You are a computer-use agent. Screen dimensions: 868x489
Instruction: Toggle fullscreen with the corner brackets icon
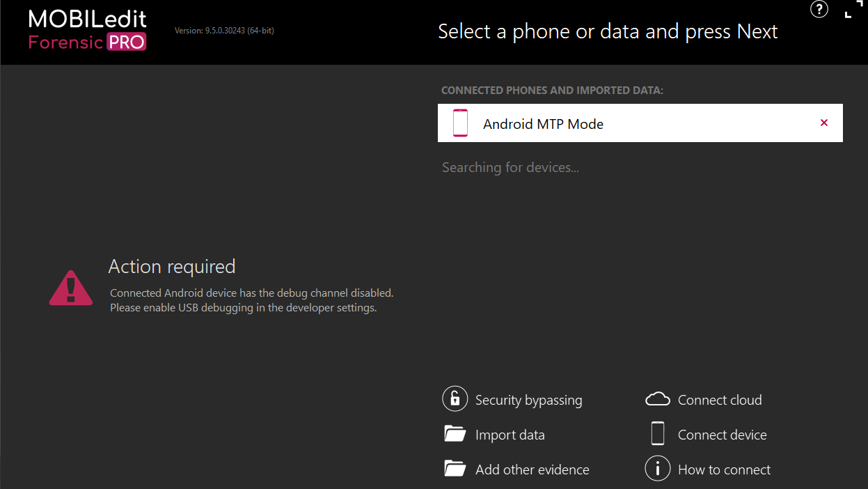point(853,10)
